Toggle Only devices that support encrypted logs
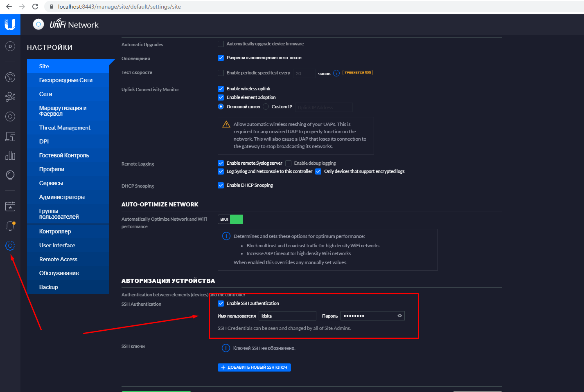Image resolution: width=584 pixels, height=392 pixels. 318,171
